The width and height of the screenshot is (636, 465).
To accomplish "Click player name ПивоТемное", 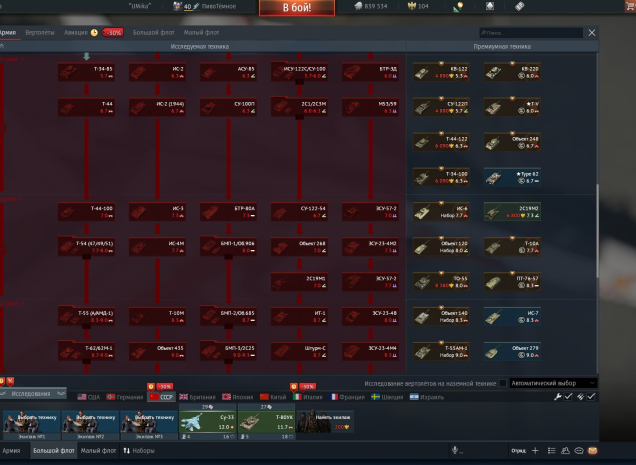I will [218, 6].
